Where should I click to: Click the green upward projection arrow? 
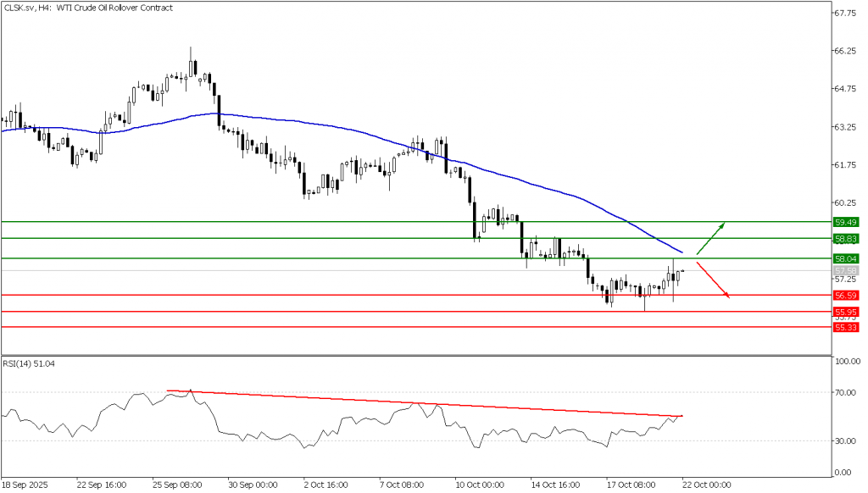[x=710, y=238]
